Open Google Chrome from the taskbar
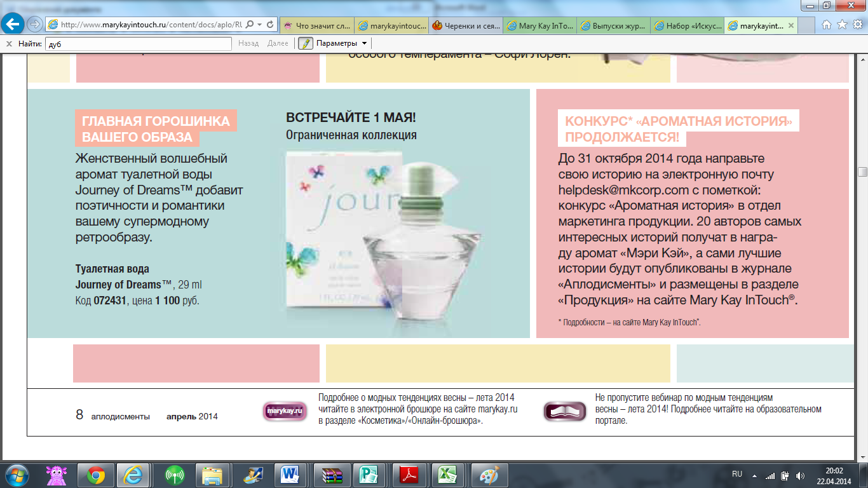Screen dimensions: 868x488 96,475
